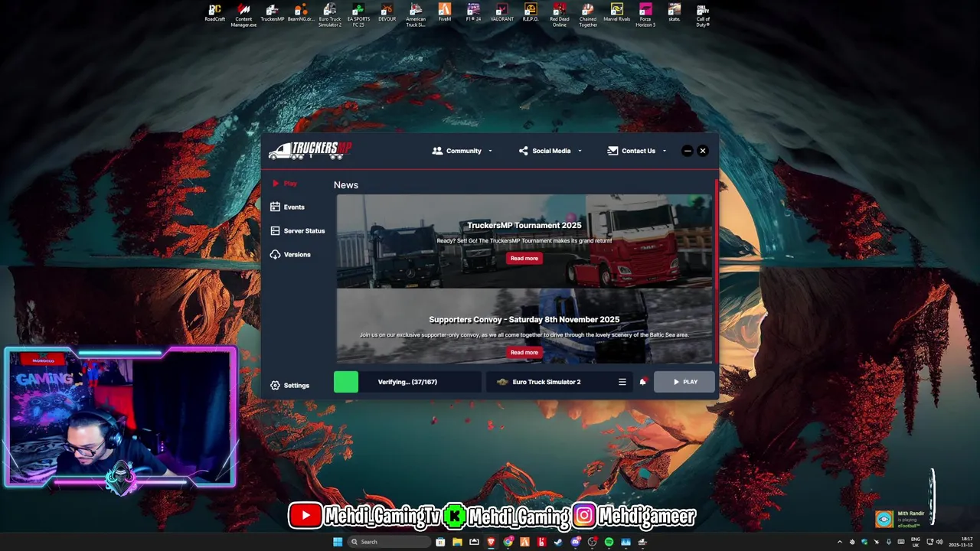Click the green verifying status square

click(346, 382)
